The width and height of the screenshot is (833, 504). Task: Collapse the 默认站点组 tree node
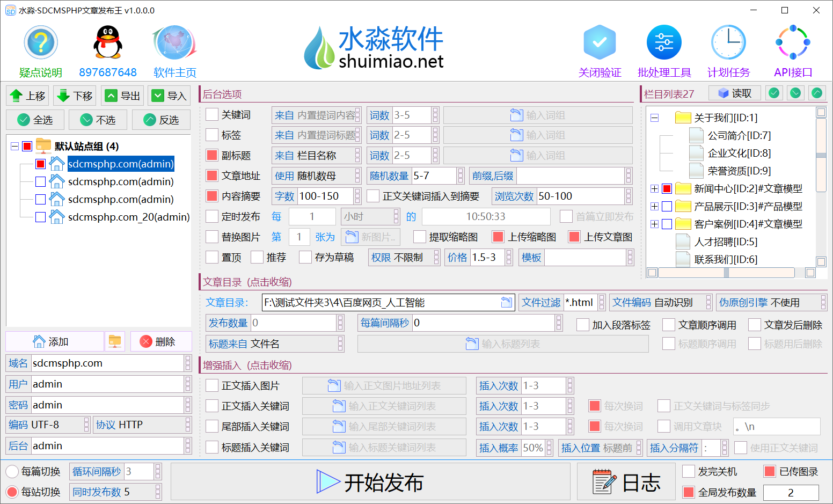[x=14, y=146]
